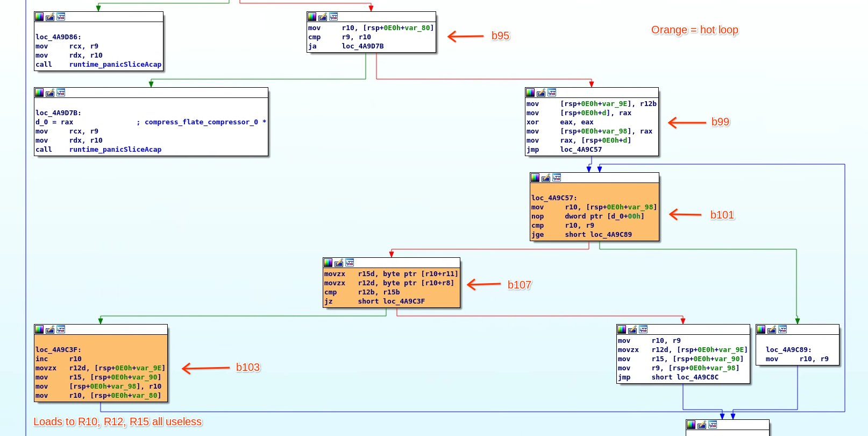Click the 'cmp r9, r10' instruction
Screen dimensions: 868x436
[x=339, y=37]
